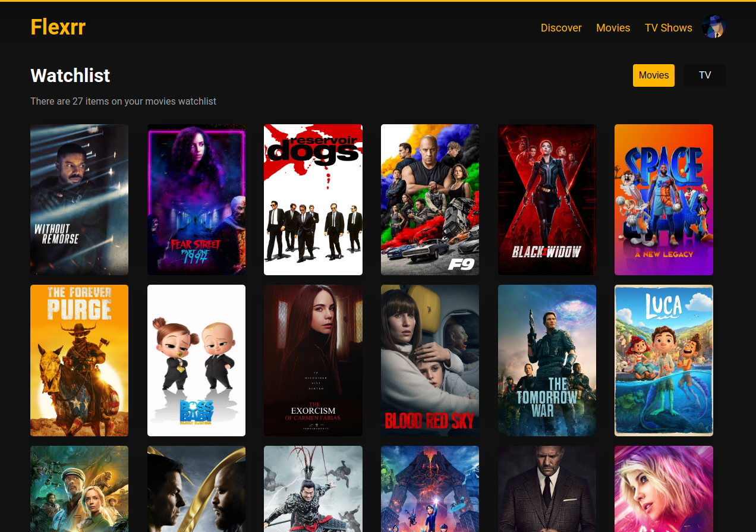This screenshot has width=756, height=532.
Task: Click "There are 27 items" watchlist text
Action: (x=123, y=102)
